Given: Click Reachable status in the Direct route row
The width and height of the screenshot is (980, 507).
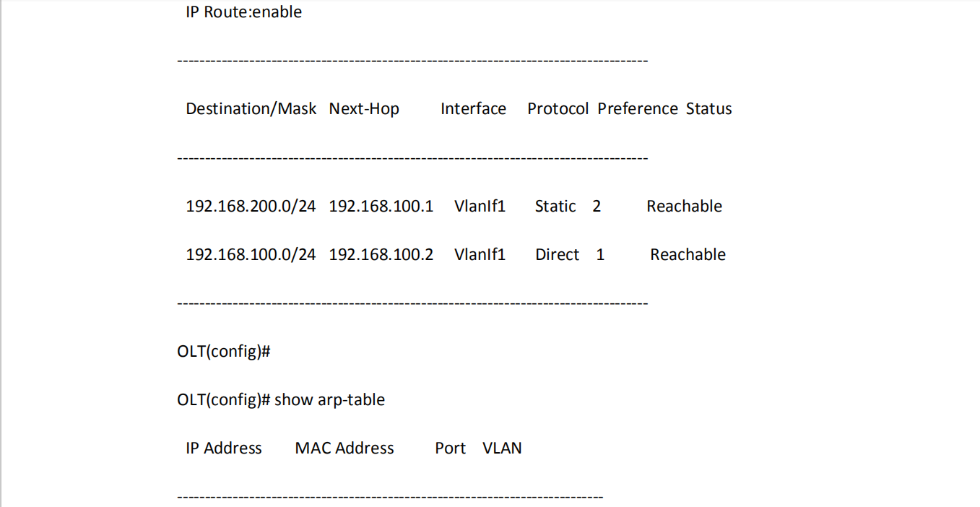Looking at the screenshot, I should [x=688, y=255].
